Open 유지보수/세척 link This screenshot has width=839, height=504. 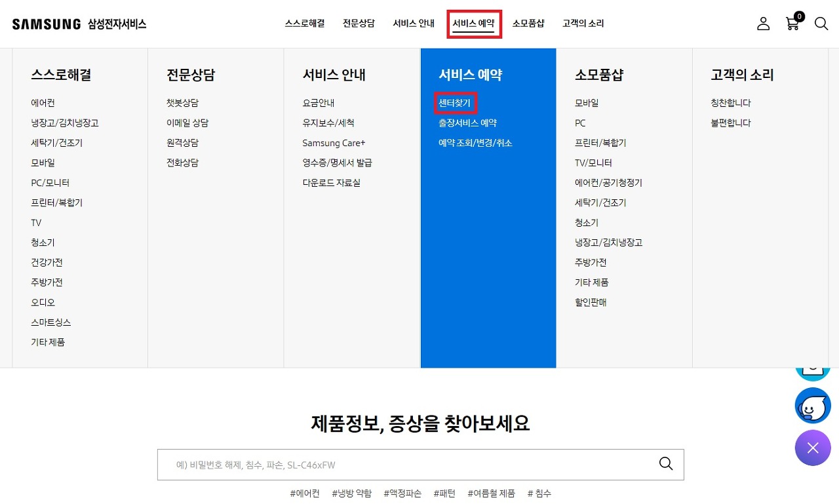(328, 123)
